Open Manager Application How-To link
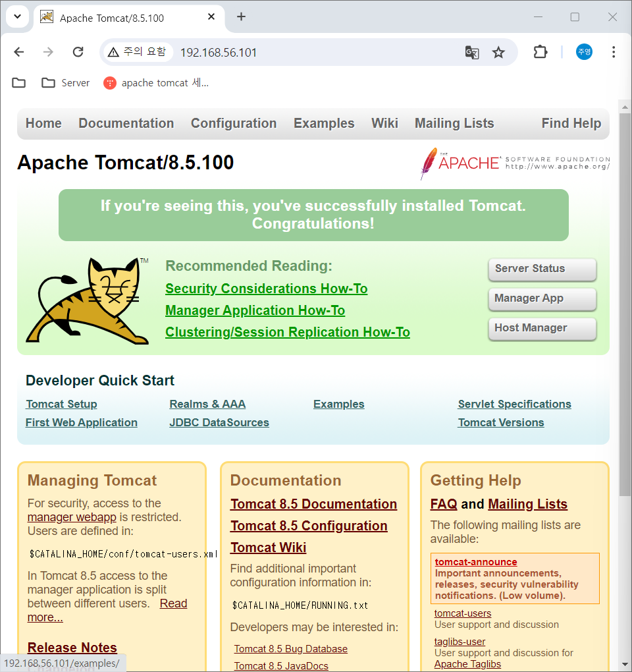Viewport: 632px width, 672px height. coord(255,311)
